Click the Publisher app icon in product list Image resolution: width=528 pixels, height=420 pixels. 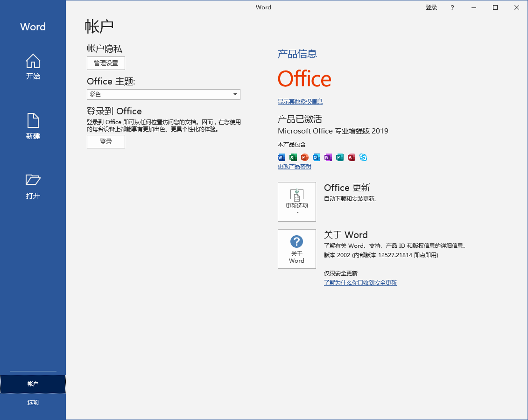coord(340,157)
